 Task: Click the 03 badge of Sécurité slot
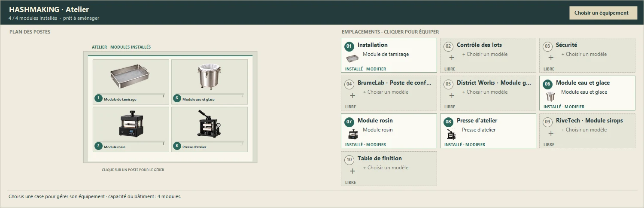[x=547, y=46]
